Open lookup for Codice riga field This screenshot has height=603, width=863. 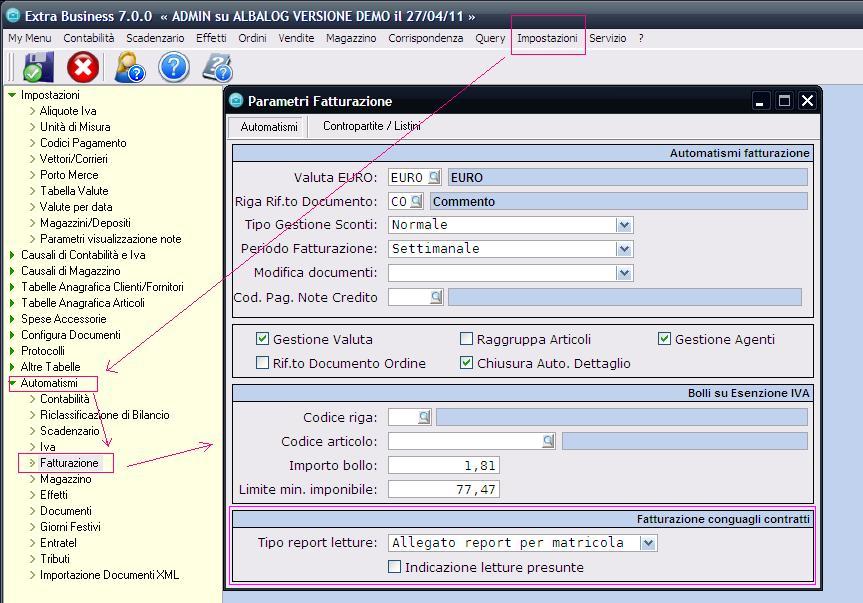click(424, 417)
